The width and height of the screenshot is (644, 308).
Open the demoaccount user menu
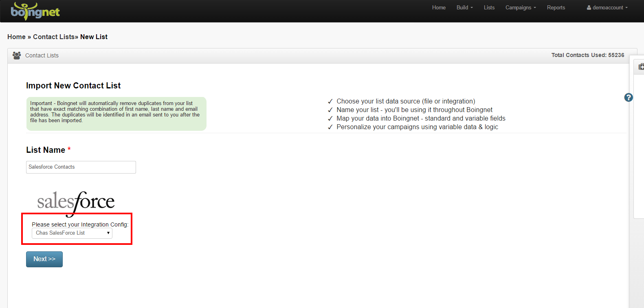(607, 7)
